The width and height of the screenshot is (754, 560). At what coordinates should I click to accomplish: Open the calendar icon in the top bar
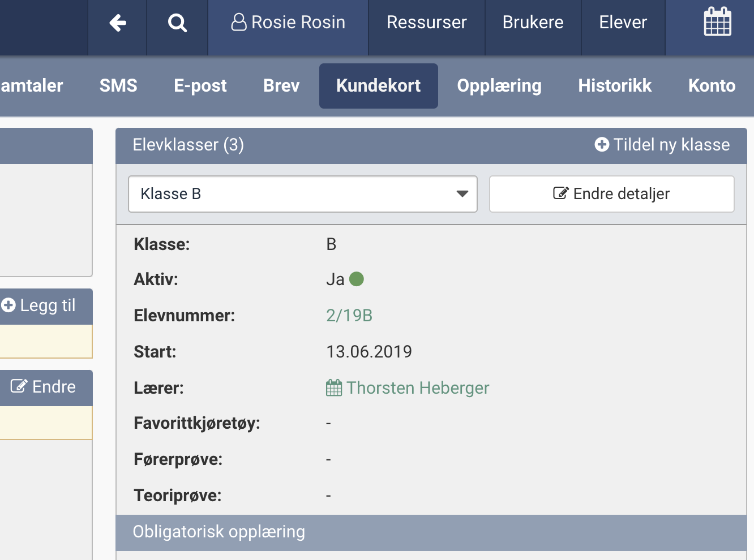[x=717, y=21]
